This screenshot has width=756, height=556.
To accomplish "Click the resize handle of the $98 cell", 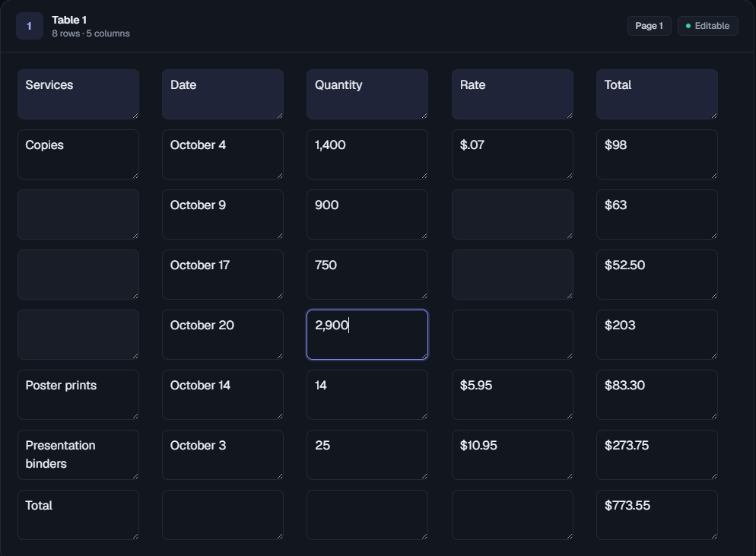I will tap(714, 176).
